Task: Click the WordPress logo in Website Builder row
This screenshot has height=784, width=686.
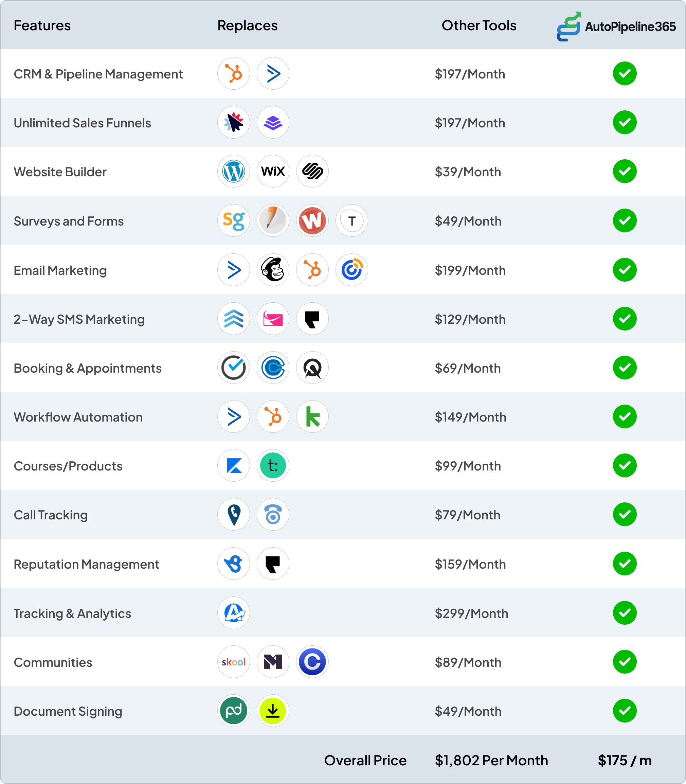Action: coord(234,172)
